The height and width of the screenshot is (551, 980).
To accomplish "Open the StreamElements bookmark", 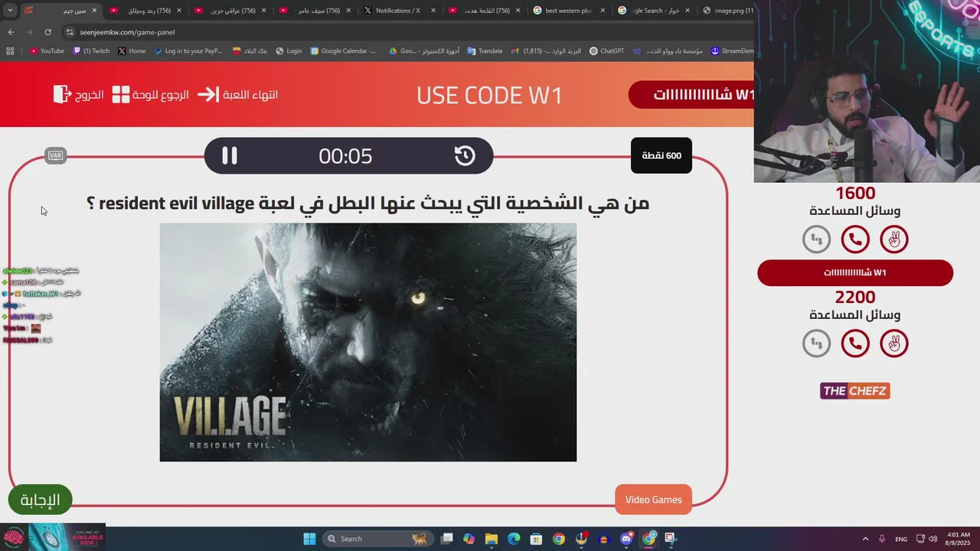I will pyautogui.click(x=733, y=51).
